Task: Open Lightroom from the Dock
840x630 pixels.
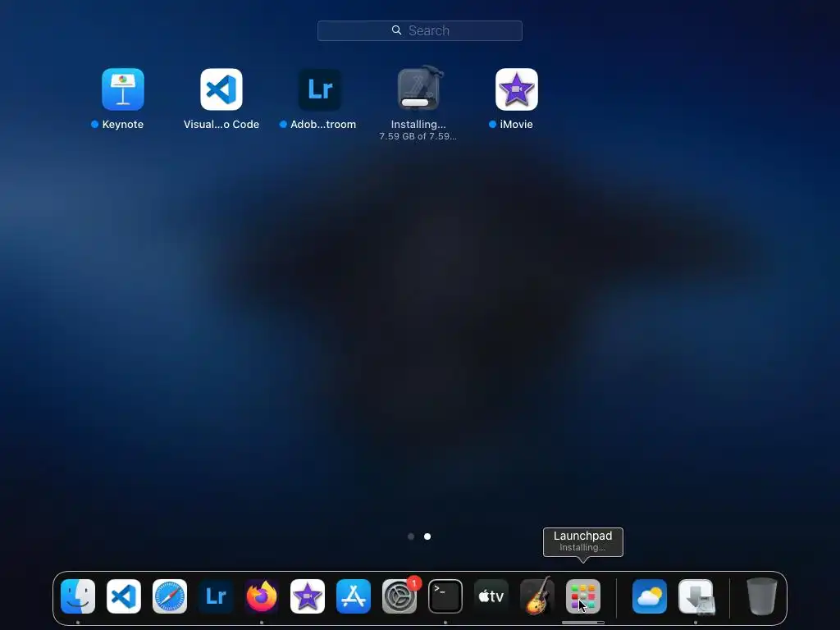Action: click(x=216, y=596)
